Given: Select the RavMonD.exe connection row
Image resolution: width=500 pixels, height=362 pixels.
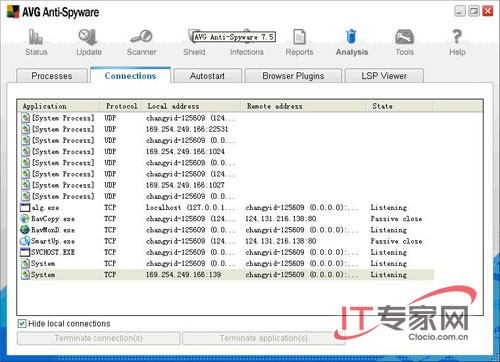Looking at the screenshot, I should 227,230.
